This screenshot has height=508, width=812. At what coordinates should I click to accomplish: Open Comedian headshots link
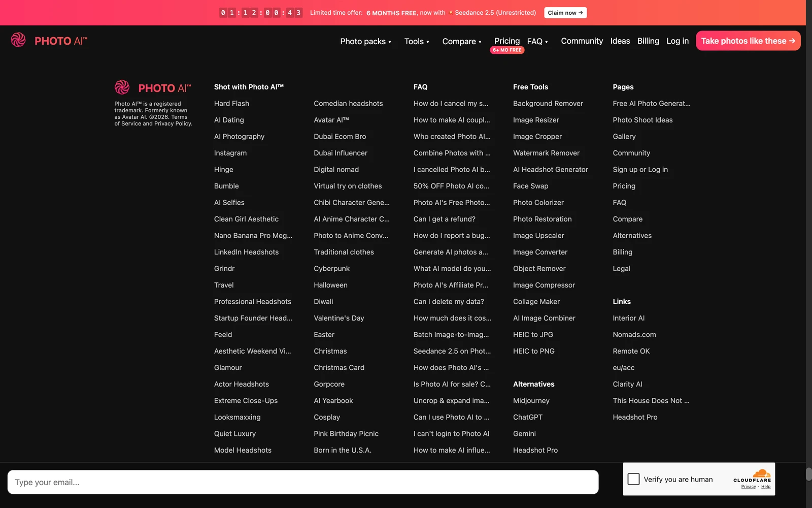(348, 104)
